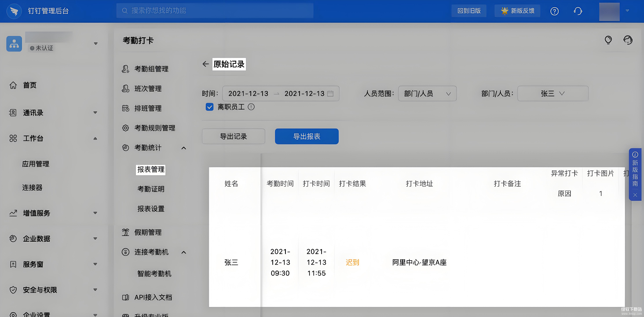Screen dimensions: 644x317
Task: Click the API接入文档 book icon
Action: click(x=125, y=297)
